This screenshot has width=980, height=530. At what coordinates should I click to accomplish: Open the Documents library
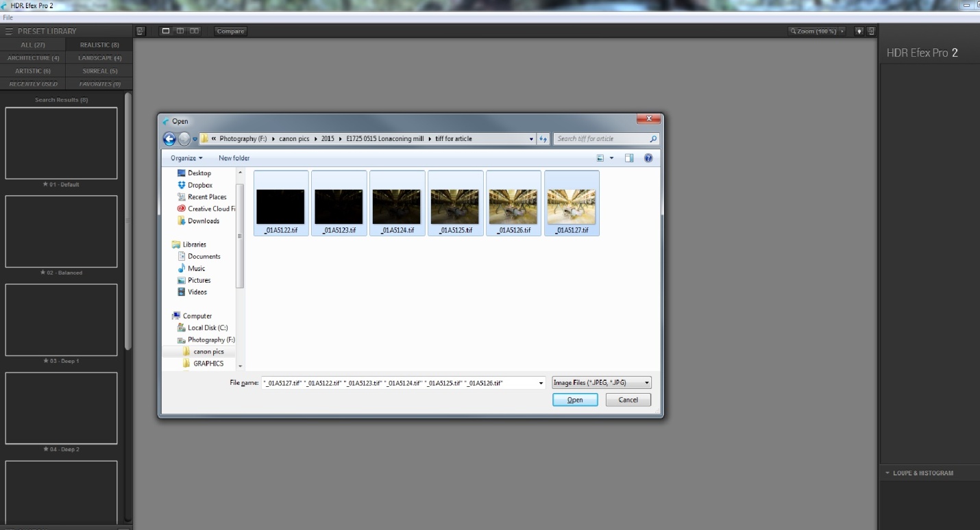point(199,257)
